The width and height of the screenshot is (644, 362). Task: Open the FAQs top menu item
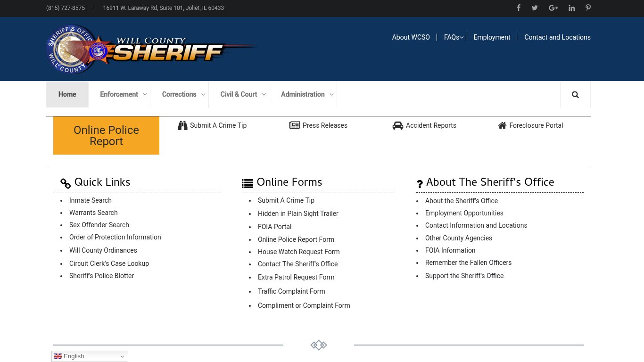(x=452, y=37)
